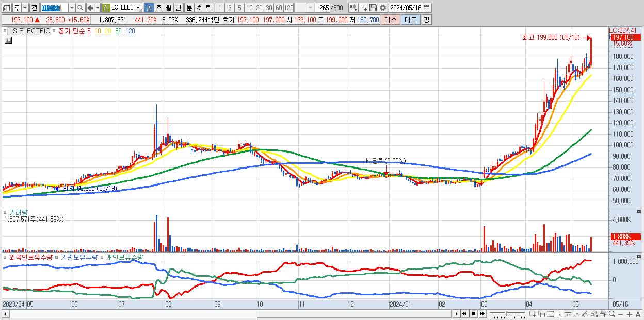Click the dotted-line chart selection icon

point(550,314)
